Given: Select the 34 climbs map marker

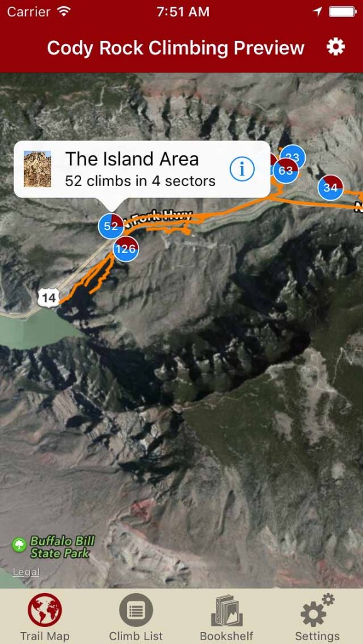Looking at the screenshot, I should (x=330, y=187).
